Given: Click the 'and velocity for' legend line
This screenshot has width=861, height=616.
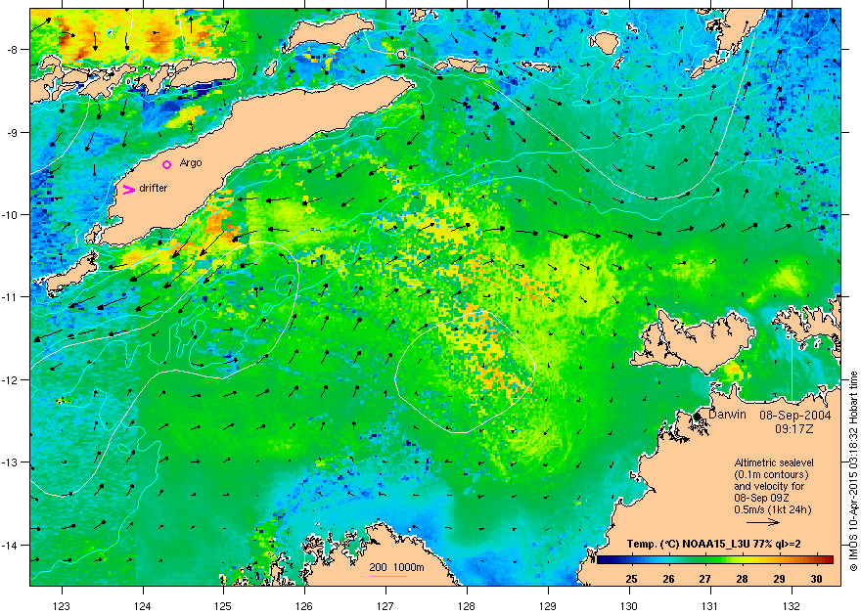Looking at the screenshot, I should pyautogui.click(x=769, y=486).
